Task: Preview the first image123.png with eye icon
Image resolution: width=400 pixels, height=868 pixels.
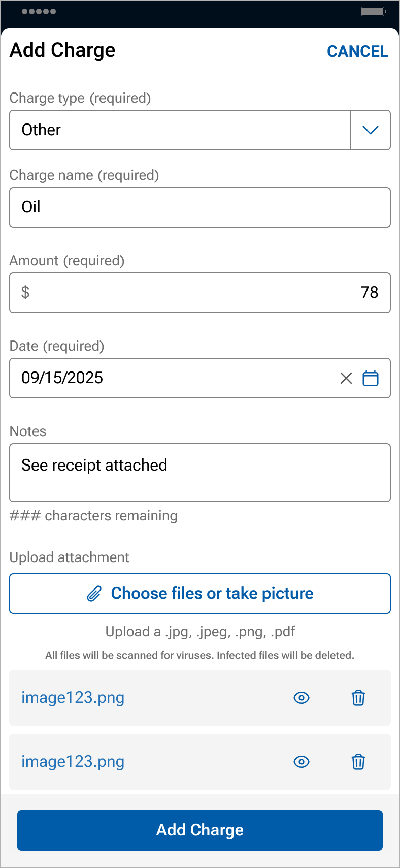Action: [x=302, y=698]
